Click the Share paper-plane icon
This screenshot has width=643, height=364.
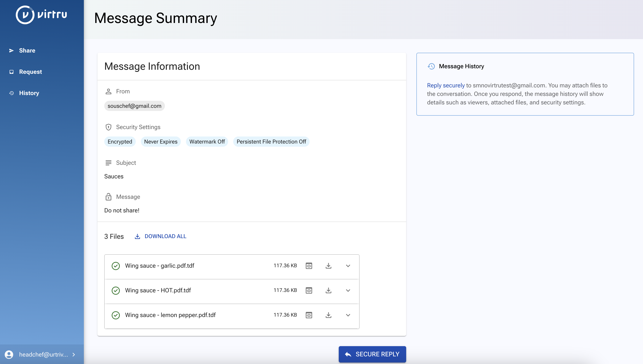11,51
